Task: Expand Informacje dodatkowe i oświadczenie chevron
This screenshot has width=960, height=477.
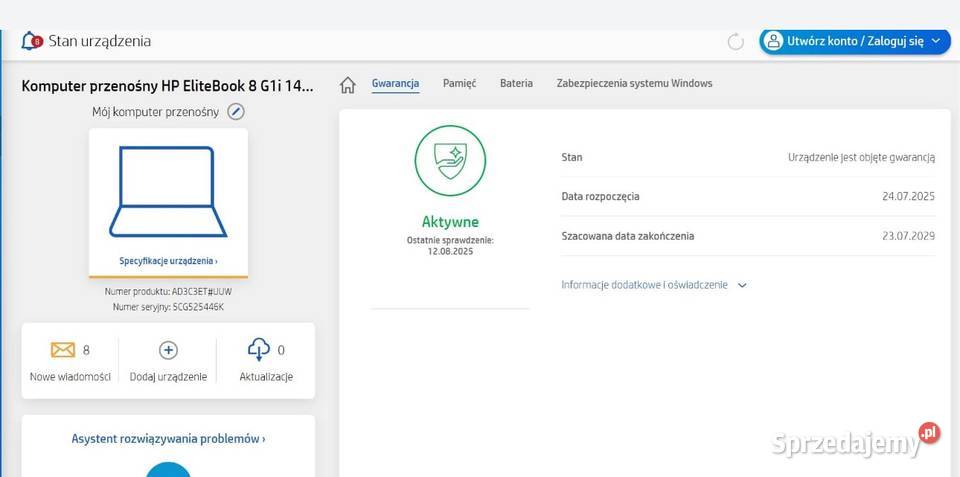Action: click(x=742, y=285)
